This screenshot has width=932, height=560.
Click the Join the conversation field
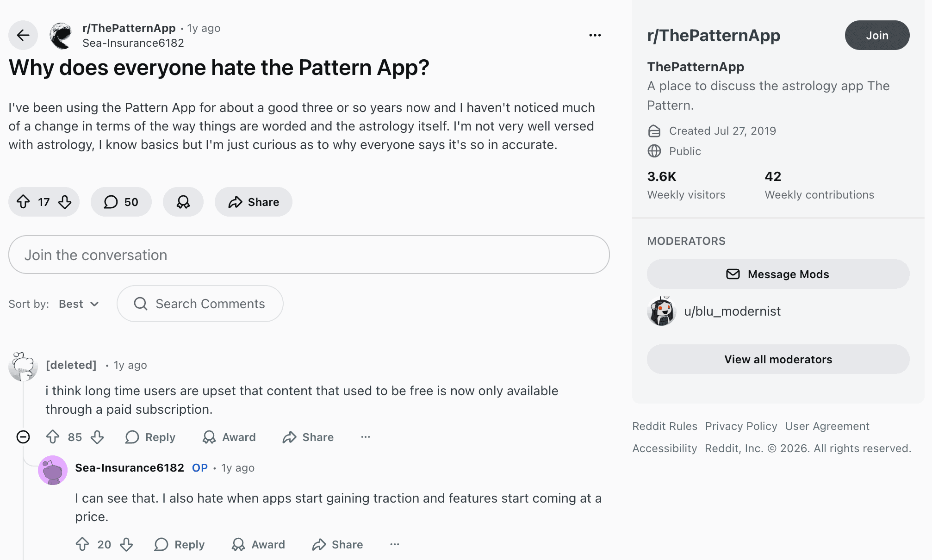pos(309,255)
